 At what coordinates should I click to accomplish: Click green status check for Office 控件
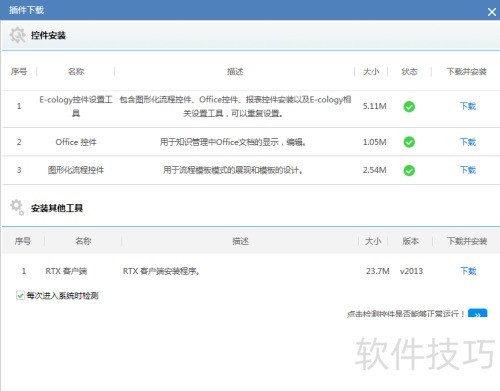click(409, 142)
